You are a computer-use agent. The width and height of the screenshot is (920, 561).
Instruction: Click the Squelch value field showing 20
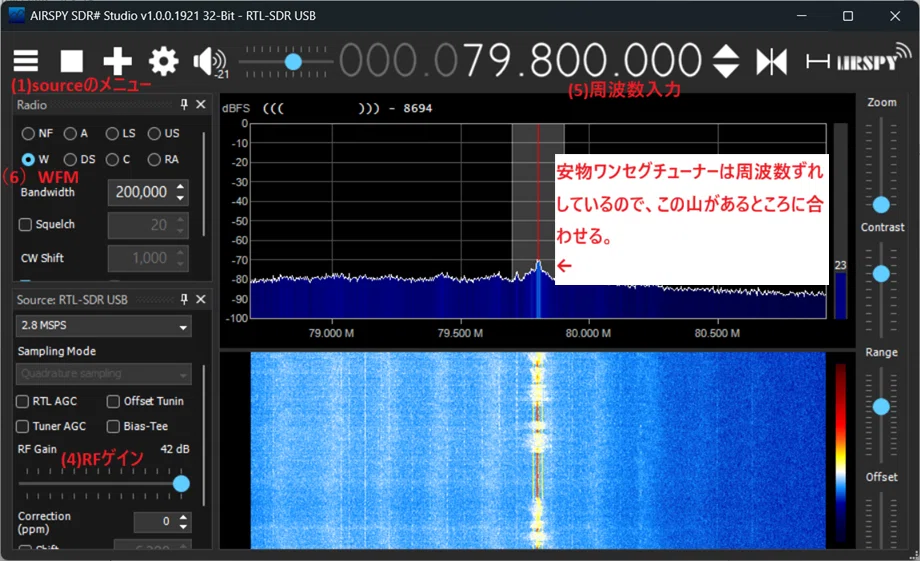148,225
